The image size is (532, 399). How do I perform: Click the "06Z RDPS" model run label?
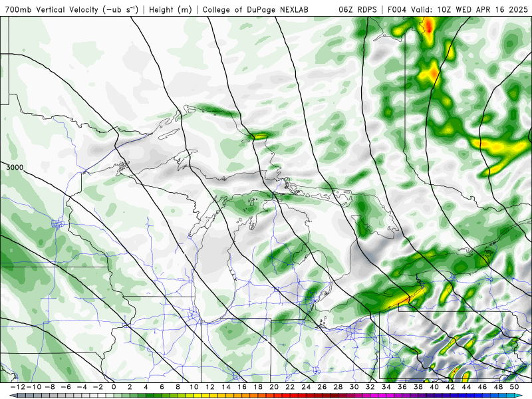tap(358, 9)
